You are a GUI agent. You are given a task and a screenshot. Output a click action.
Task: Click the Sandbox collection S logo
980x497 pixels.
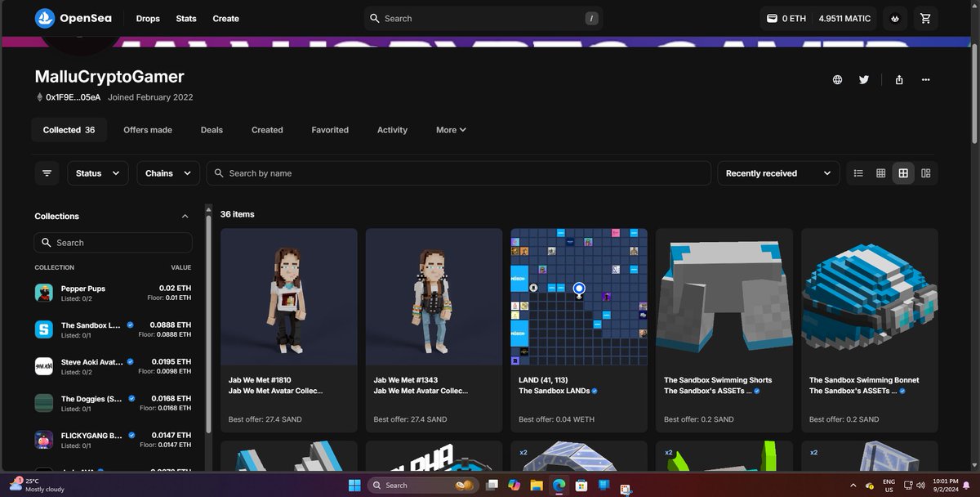[44, 329]
